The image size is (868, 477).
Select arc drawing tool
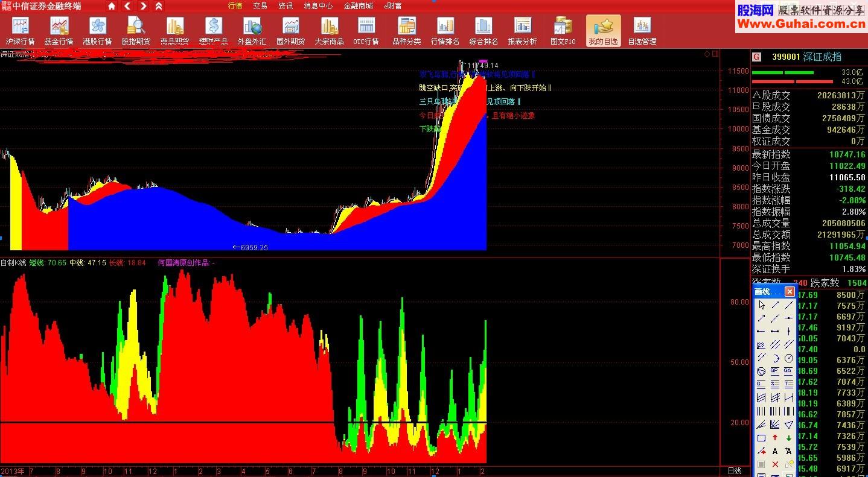point(775,358)
